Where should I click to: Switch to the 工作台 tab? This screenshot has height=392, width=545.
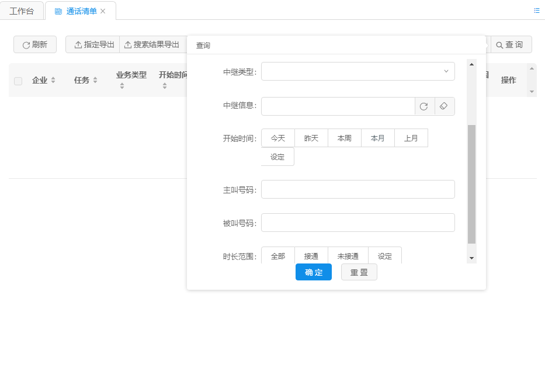[x=22, y=11]
